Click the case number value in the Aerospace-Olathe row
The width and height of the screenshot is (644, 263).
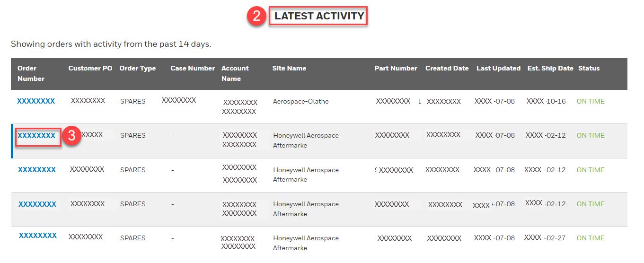[x=179, y=100]
